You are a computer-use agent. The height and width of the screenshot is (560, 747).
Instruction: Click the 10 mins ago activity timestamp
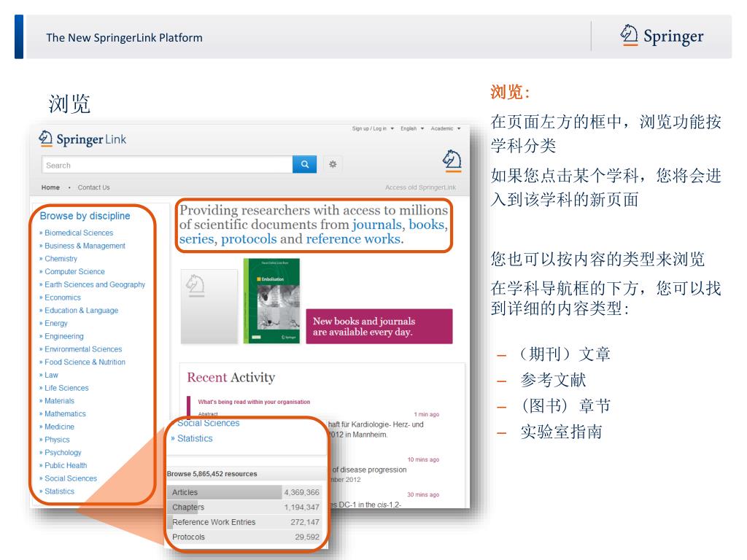click(423, 459)
